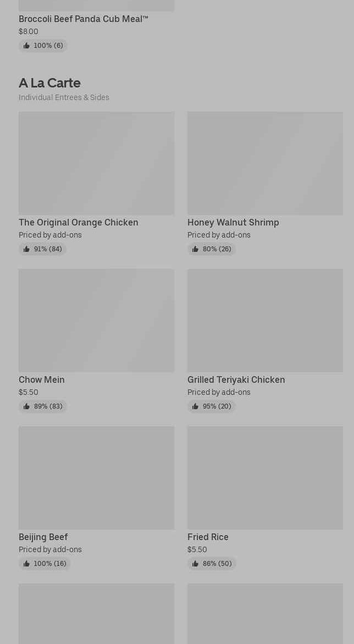Click thumbs-up icon under Broccoli Beef Panda Cub Meal
The image size is (354, 644).
click(x=27, y=46)
